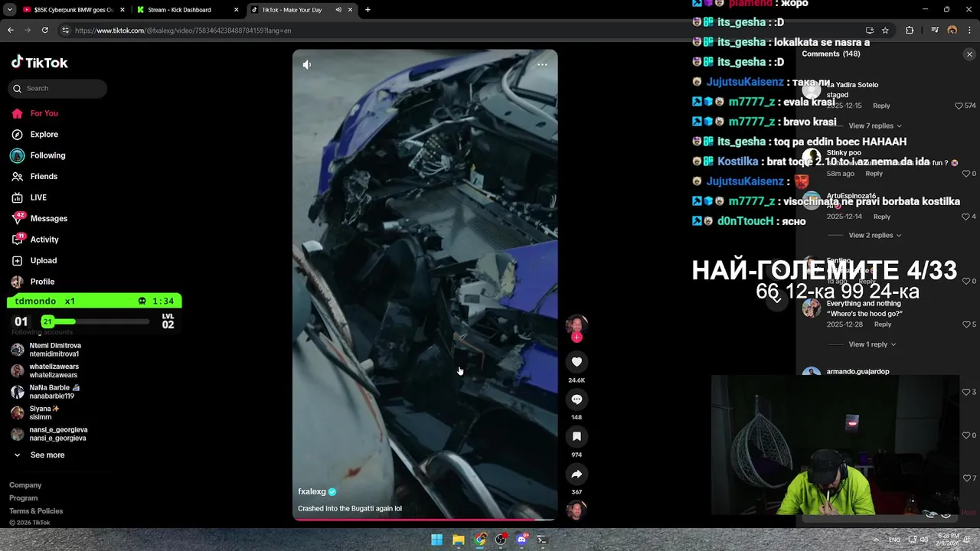The image size is (980, 551).
Task: Close the Comments panel
Action: click(x=969, y=54)
